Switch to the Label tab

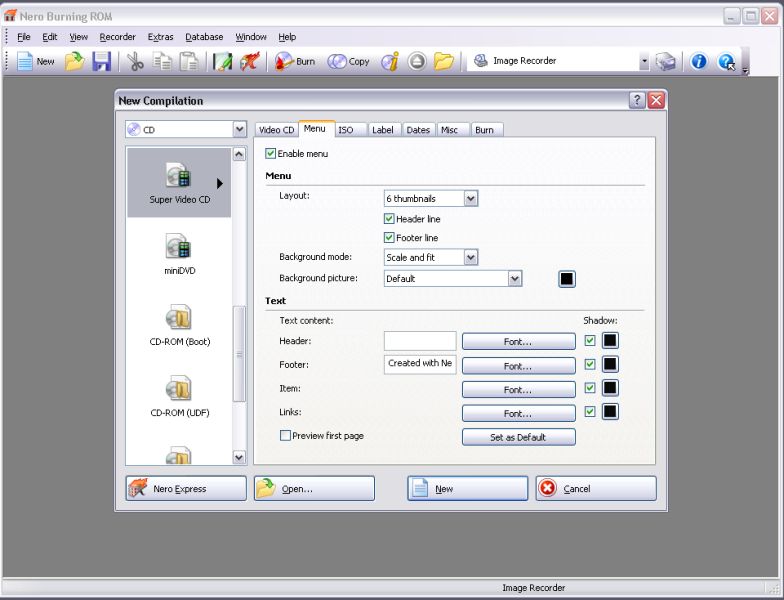tap(382, 130)
